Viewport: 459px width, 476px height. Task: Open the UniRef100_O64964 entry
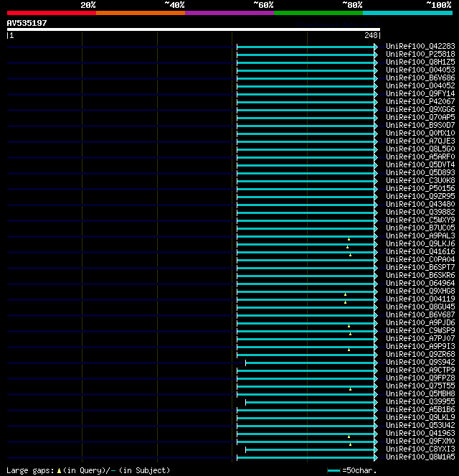(420, 283)
